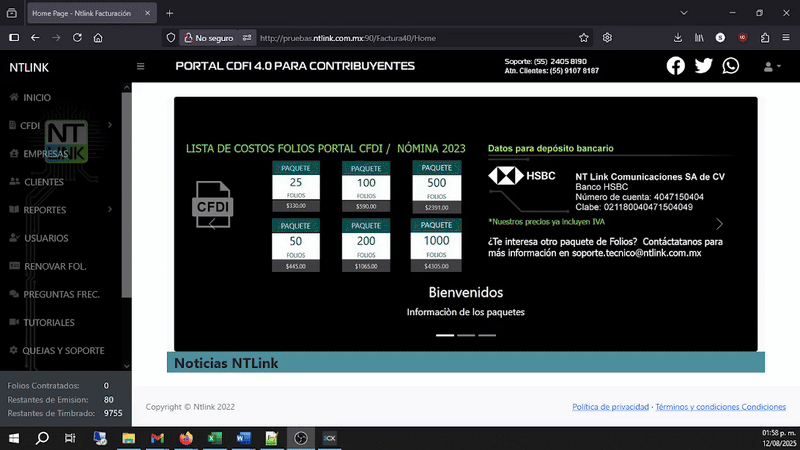Click the browser back arrow

[35, 38]
